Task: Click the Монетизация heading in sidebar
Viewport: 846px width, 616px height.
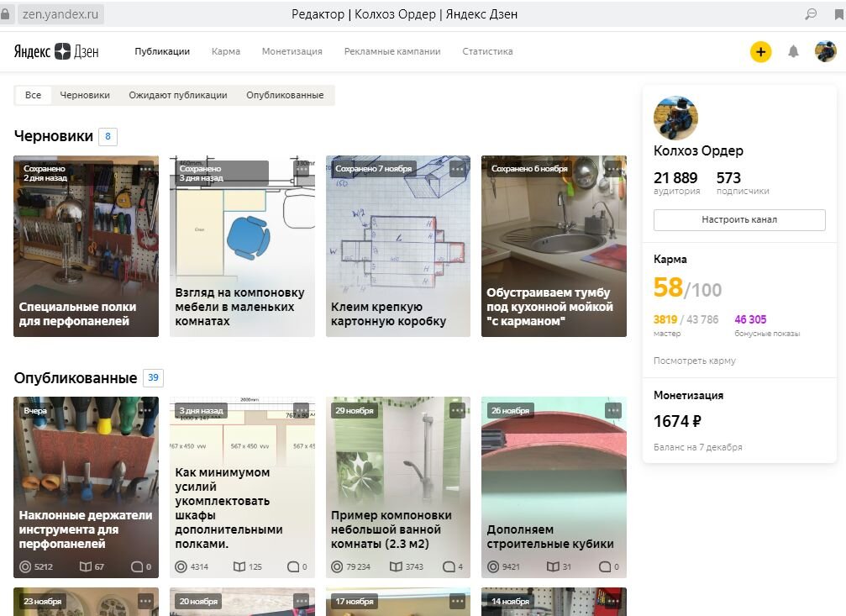Action: pos(688,395)
